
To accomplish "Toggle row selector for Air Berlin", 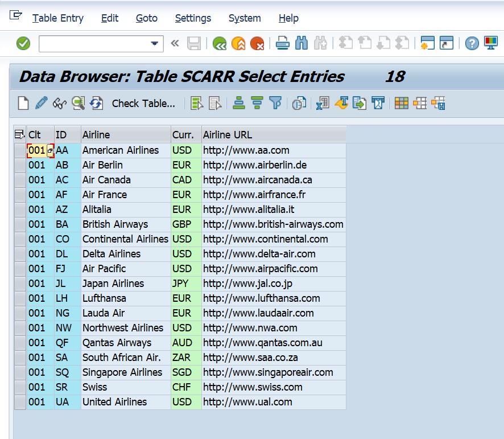I will 20,165.
